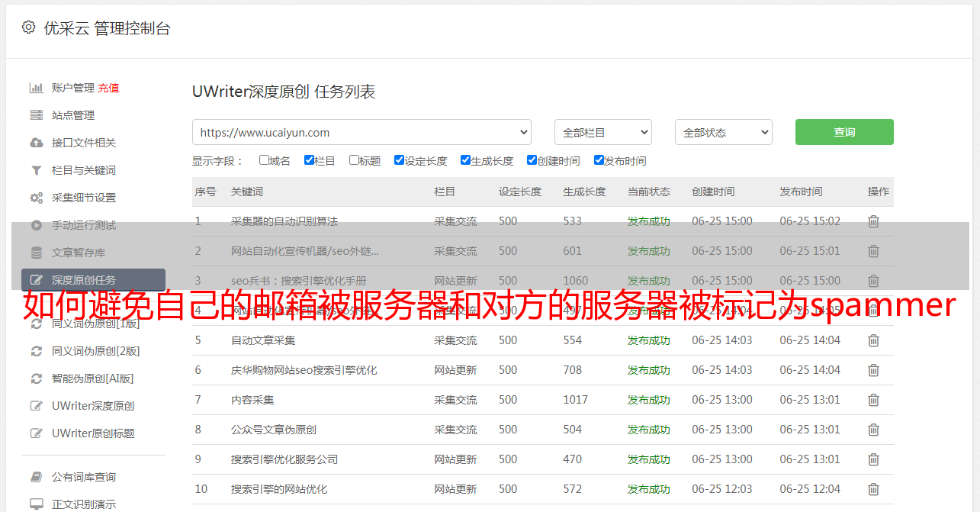Click 发布成功 status in row 10
980x512 pixels.
[649, 489]
